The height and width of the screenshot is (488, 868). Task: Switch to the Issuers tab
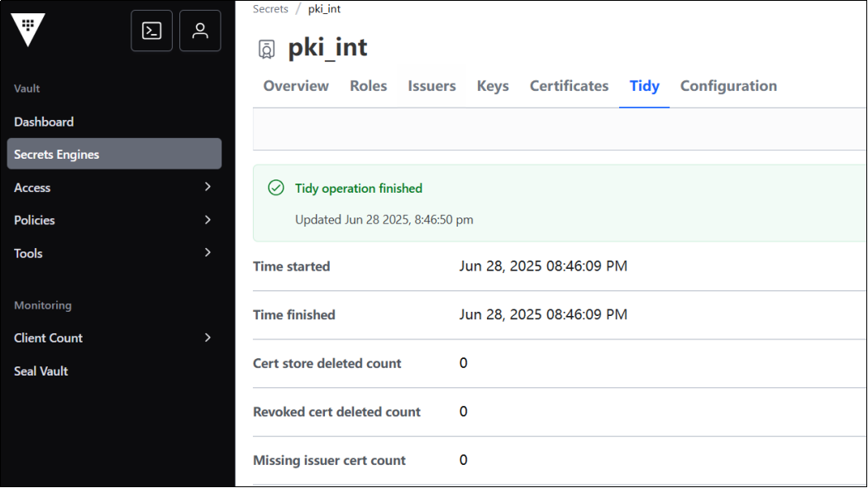pyautogui.click(x=431, y=85)
